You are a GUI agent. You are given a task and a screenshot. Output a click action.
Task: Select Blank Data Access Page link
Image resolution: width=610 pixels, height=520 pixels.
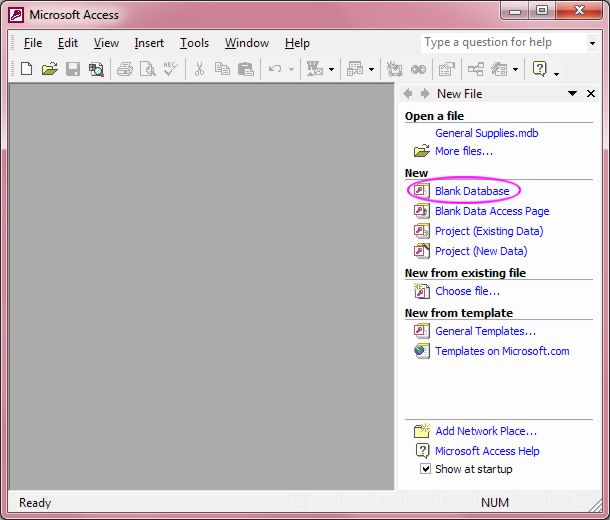[x=492, y=211]
